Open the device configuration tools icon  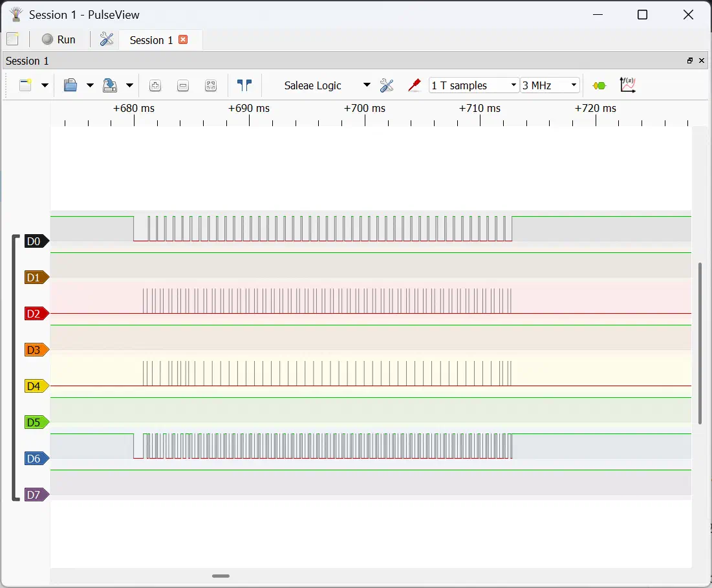tap(387, 85)
